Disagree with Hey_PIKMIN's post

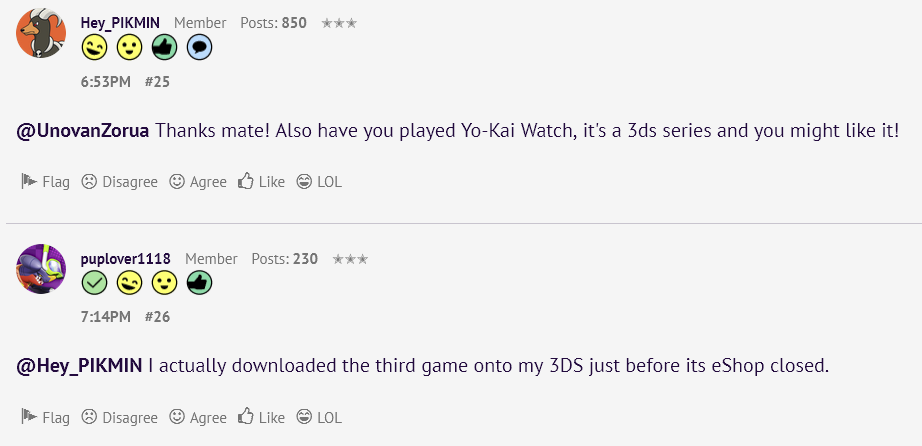click(120, 182)
